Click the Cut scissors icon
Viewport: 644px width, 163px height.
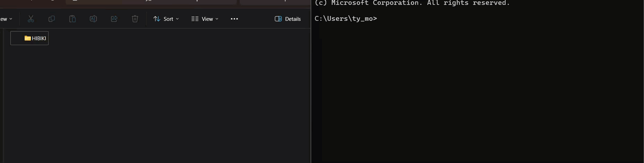point(31,19)
